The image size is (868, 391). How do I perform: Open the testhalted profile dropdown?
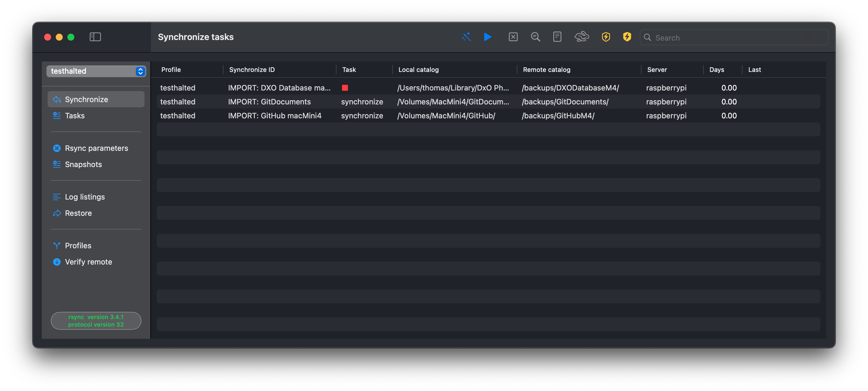96,71
